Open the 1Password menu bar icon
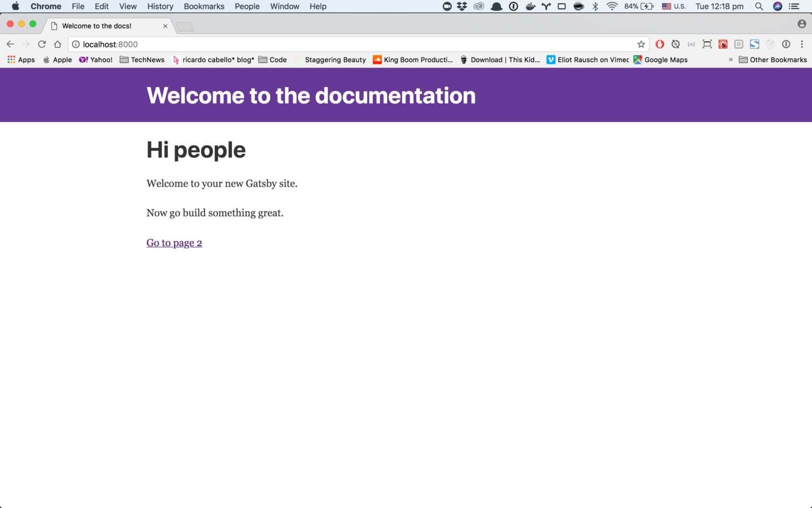Image resolution: width=812 pixels, height=508 pixels. click(x=514, y=6)
